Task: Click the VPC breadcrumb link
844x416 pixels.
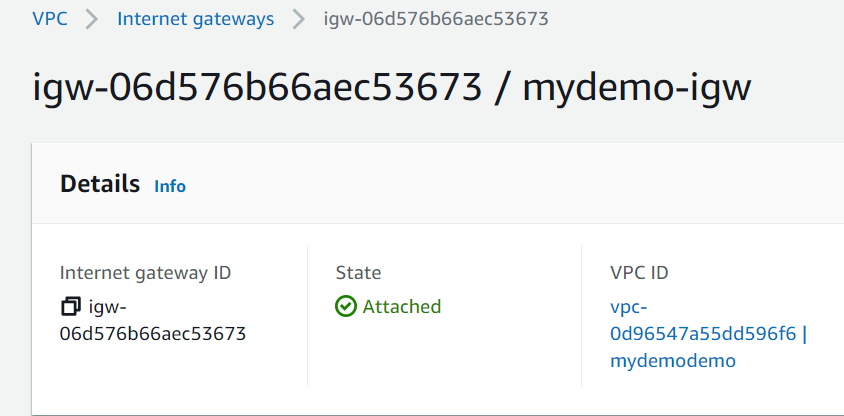Action: (x=50, y=19)
